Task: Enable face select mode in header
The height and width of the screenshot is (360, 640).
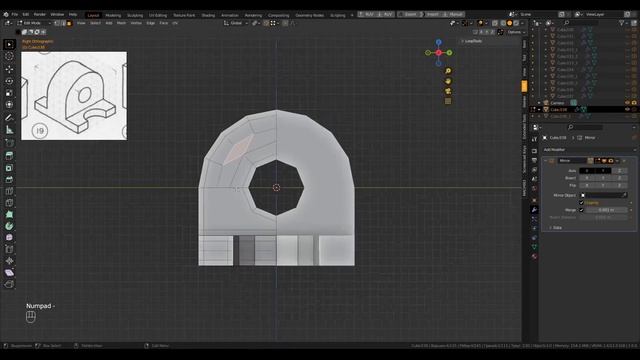Action: click(x=69, y=23)
